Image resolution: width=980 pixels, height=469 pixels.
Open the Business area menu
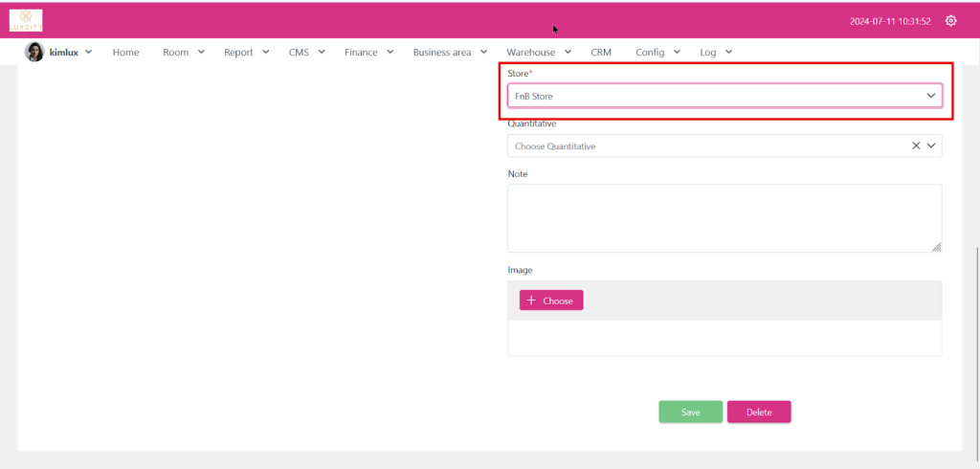coord(450,53)
